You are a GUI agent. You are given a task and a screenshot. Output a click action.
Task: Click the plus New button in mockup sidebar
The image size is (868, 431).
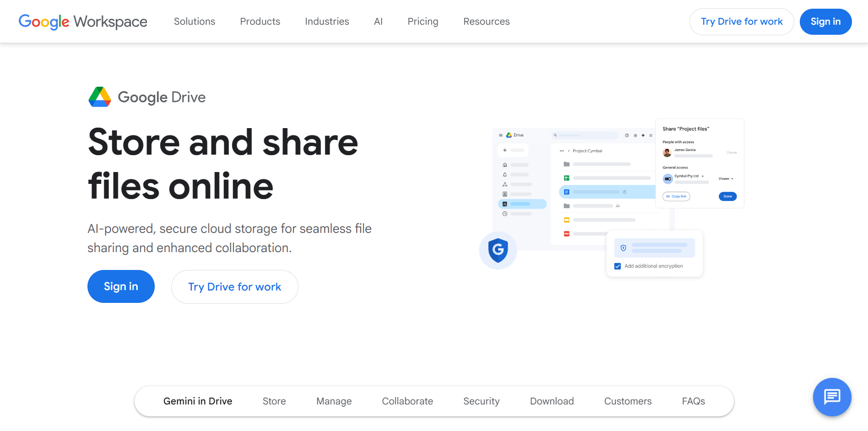(x=513, y=150)
